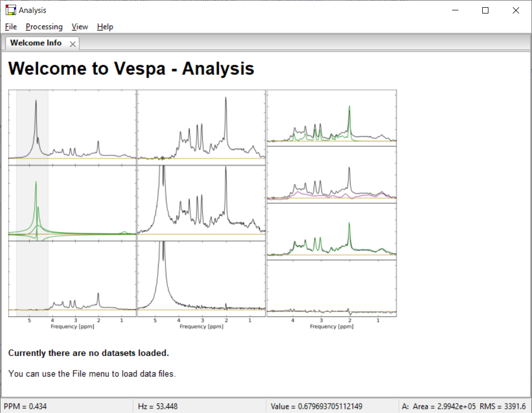The width and height of the screenshot is (532, 413).
Task: Open the Processing menu
Action: 44,26
